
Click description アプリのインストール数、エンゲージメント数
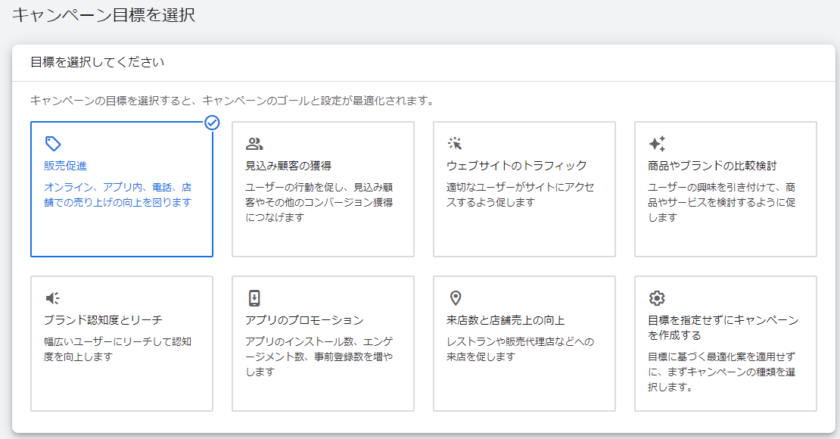point(319,356)
